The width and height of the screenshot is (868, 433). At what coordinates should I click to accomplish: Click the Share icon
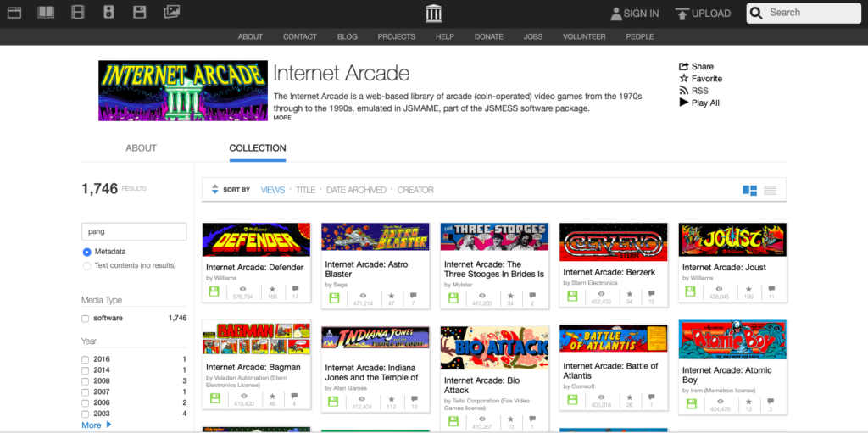[x=684, y=66]
